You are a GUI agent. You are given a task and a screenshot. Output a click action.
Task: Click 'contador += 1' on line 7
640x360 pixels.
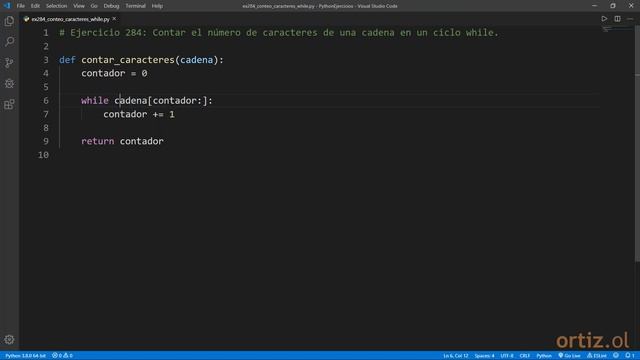[x=139, y=114]
